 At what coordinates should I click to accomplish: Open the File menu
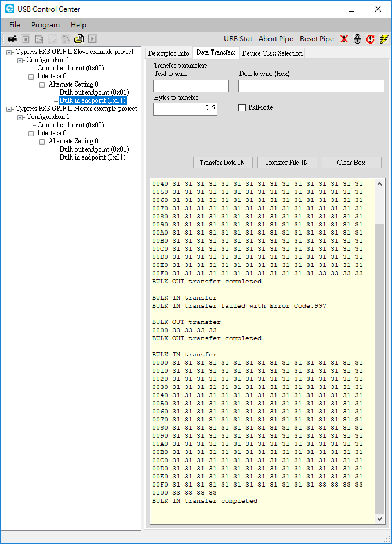click(14, 24)
